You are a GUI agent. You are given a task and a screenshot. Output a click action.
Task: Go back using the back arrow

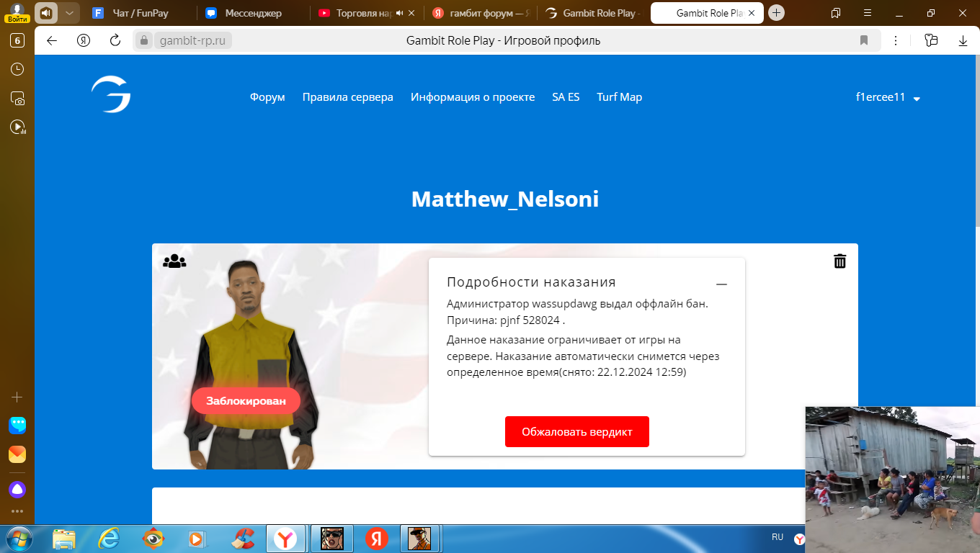pyautogui.click(x=52, y=41)
